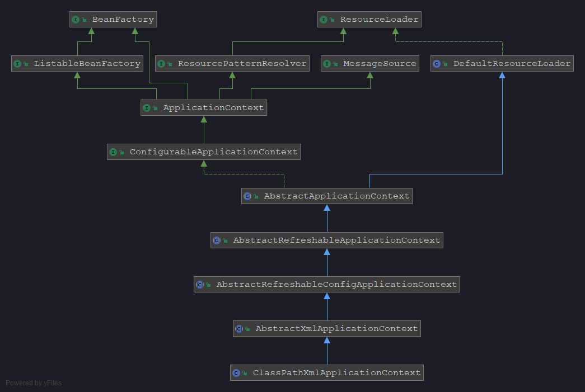Click the interface icon on ApplicationContext node
Image resolution: width=585 pixels, height=392 pixels.
[148, 107]
